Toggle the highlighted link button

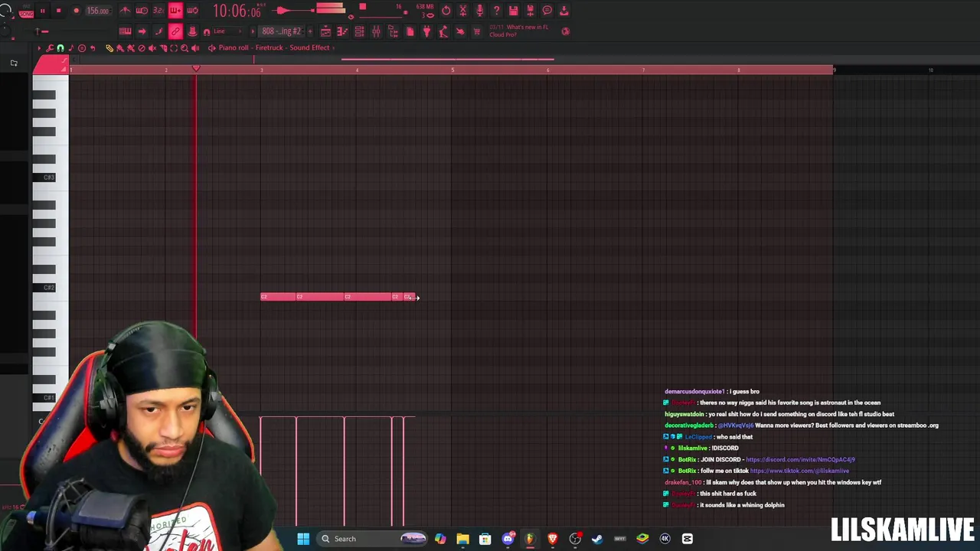(175, 31)
